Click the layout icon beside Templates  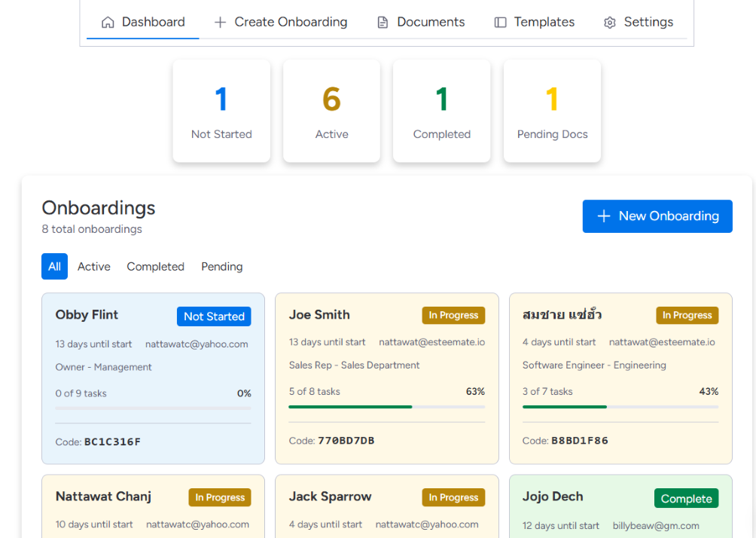click(500, 23)
